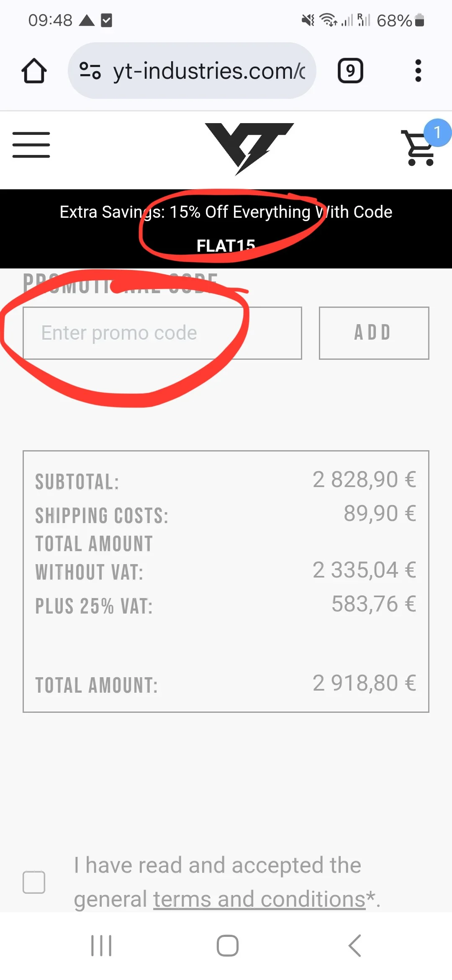Tap the battery 68% status indicator
Image resolution: width=452 pixels, height=980 pixels.
401,20
